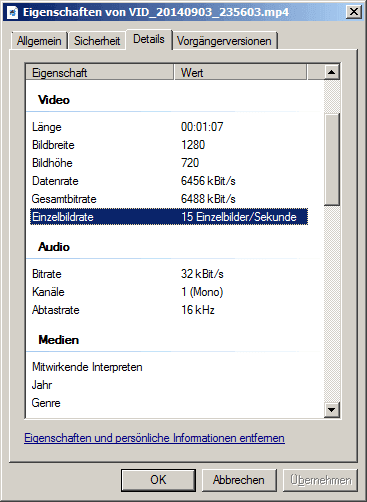
Task: Select the Länge property row
Action: (x=169, y=127)
